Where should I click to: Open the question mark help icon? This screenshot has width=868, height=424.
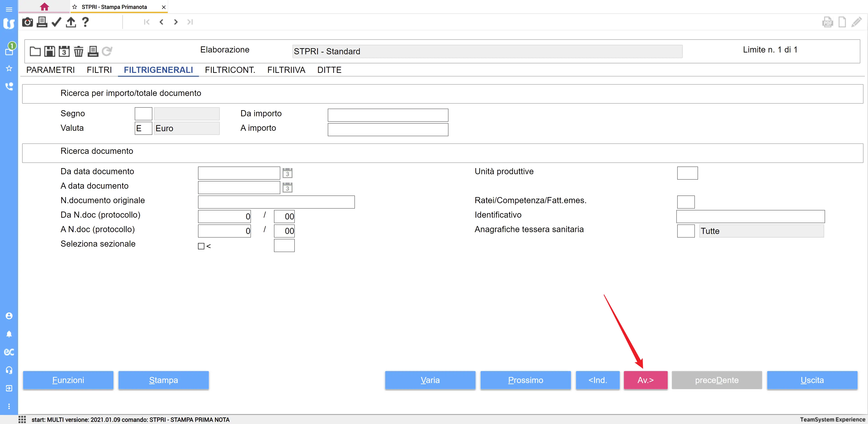pos(85,22)
